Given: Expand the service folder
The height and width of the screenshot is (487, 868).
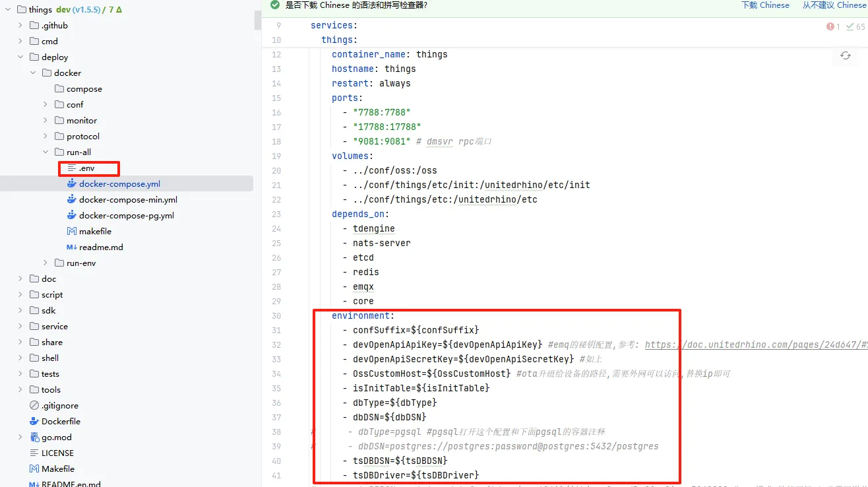Looking at the screenshot, I should [20, 327].
